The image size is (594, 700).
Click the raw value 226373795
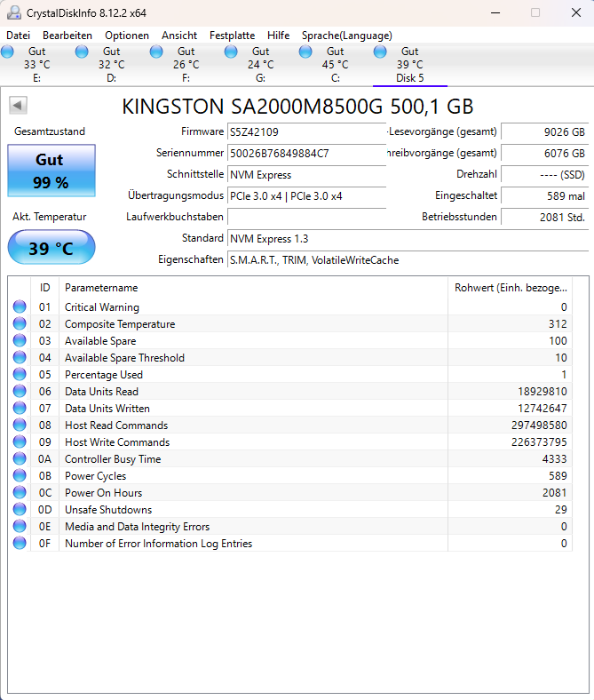click(x=539, y=442)
